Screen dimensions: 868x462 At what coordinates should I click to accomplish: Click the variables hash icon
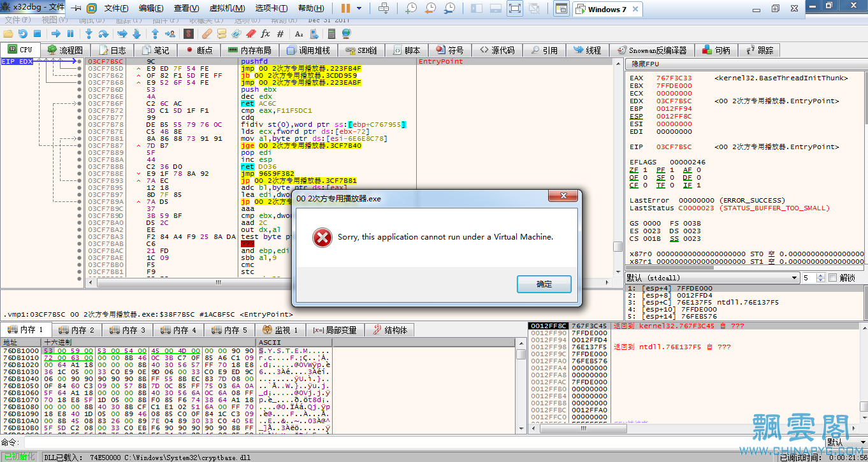pyautogui.click(x=280, y=33)
